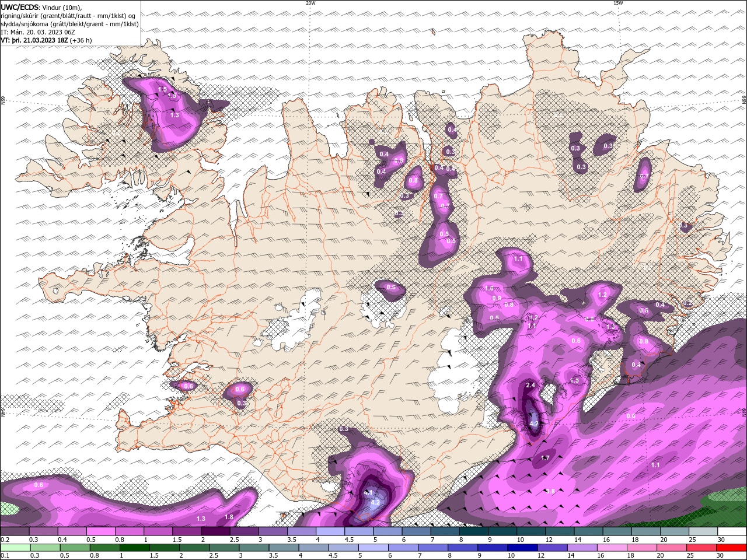Select the 0.5 bright pink swatch in snow scale

(101, 531)
